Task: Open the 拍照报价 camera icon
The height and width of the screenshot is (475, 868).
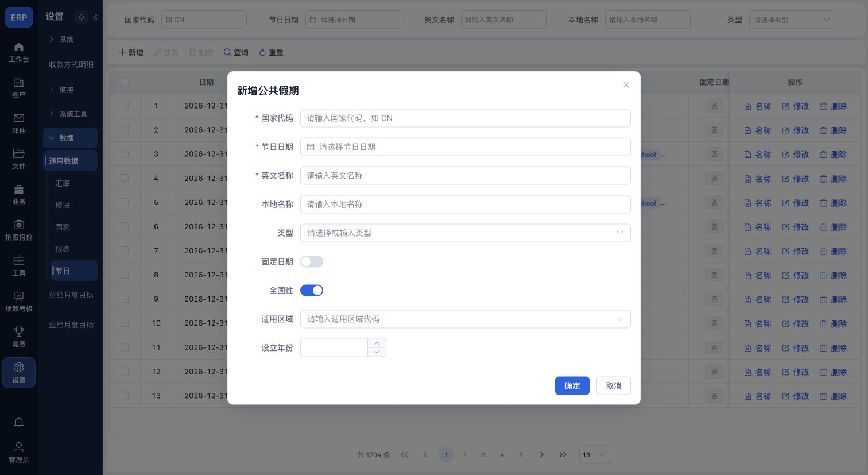Action: tap(19, 225)
